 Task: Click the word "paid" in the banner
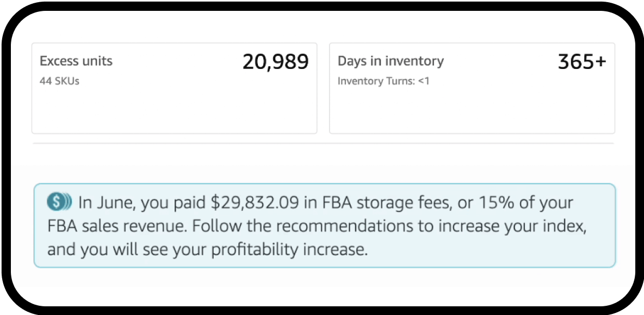click(188, 203)
